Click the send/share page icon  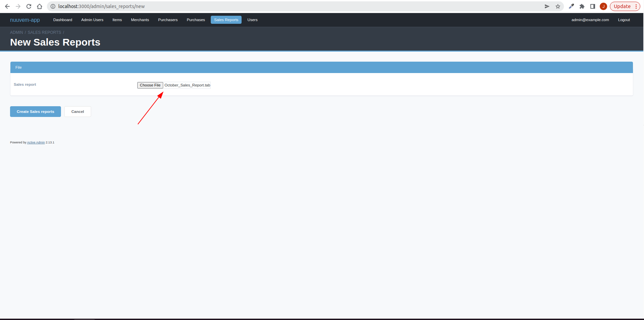(x=547, y=6)
